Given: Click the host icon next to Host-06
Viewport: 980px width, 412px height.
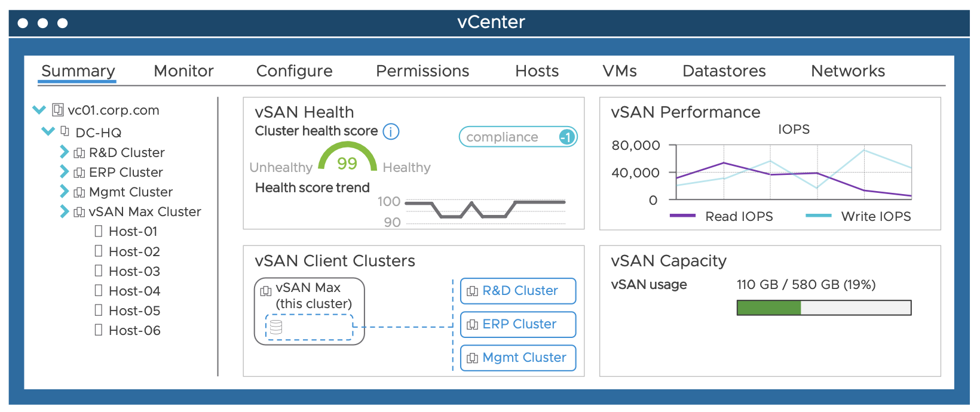Looking at the screenshot, I should coord(99,330).
